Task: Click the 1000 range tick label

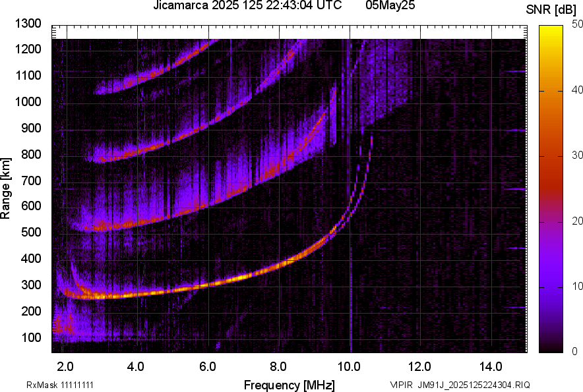Action: pyautogui.click(x=28, y=101)
